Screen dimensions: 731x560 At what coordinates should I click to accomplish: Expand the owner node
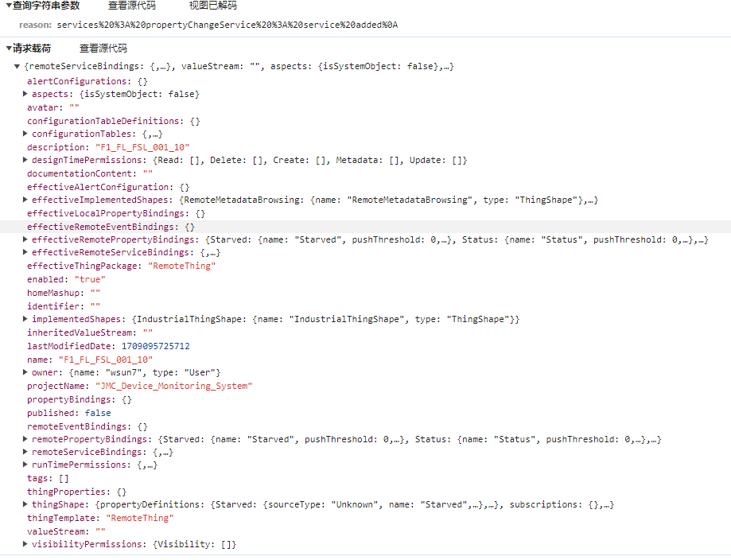pyautogui.click(x=25, y=372)
